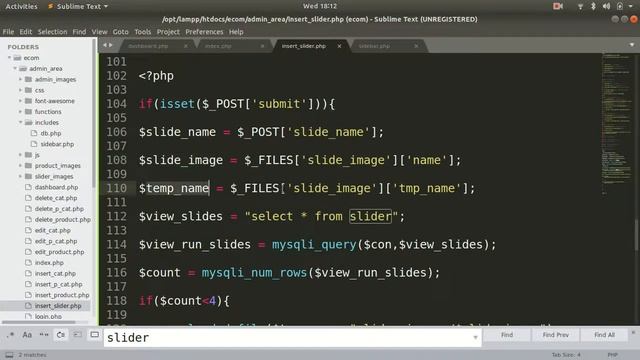The width and height of the screenshot is (640, 360).
Task: Click Tab Size: 4 in status bar
Action: (566, 355)
